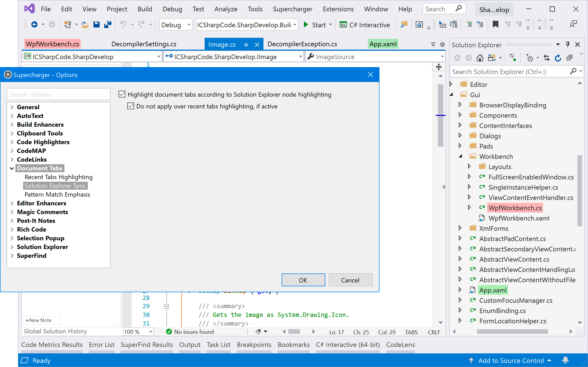Click Cancel in Supercharger Options

tap(350, 280)
